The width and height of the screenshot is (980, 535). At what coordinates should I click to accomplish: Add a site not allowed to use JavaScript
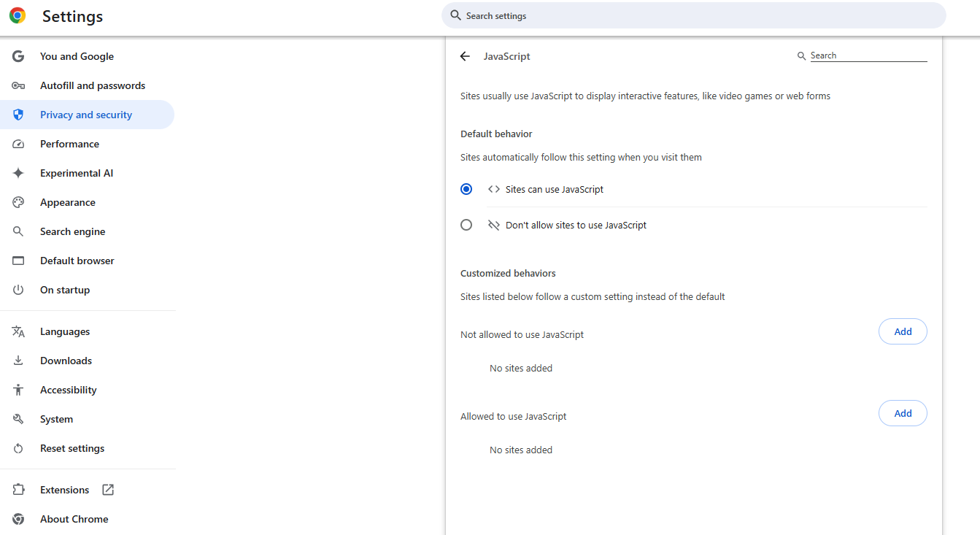[903, 331]
